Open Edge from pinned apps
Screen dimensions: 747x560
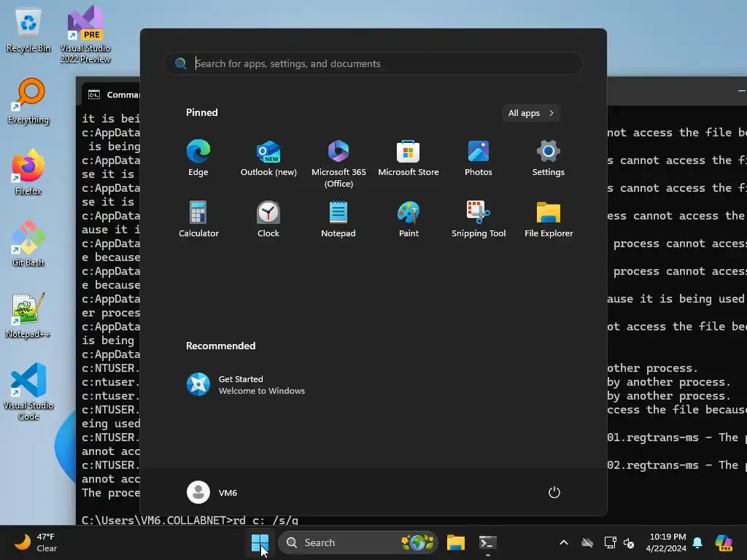[198, 158]
